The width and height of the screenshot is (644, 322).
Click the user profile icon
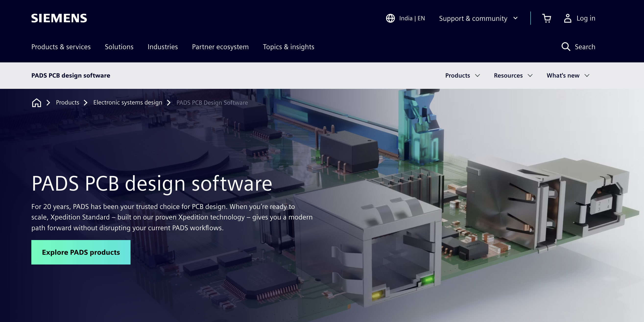pyautogui.click(x=568, y=18)
